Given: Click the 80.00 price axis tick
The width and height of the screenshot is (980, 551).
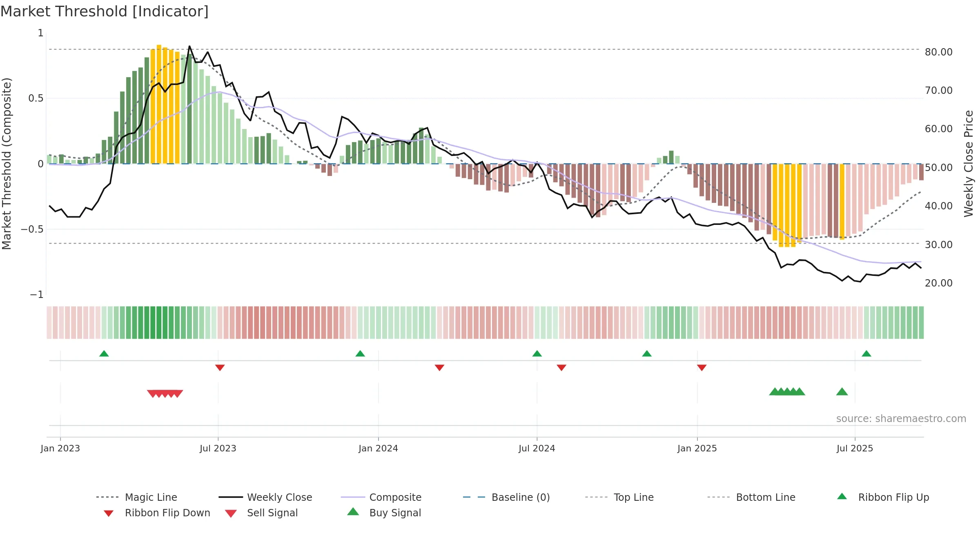Looking at the screenshot, I should coord(939,52).
